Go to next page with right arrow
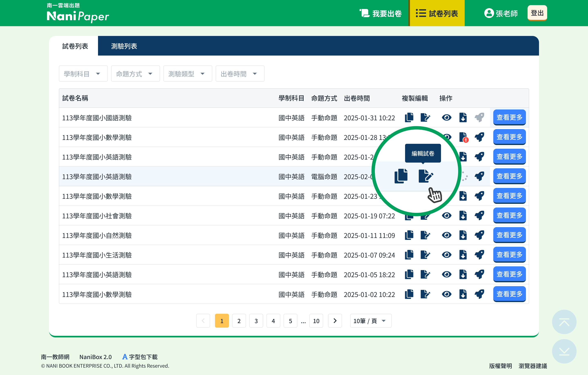This screenshot has height=375, width=588. [x=335, y=321]
